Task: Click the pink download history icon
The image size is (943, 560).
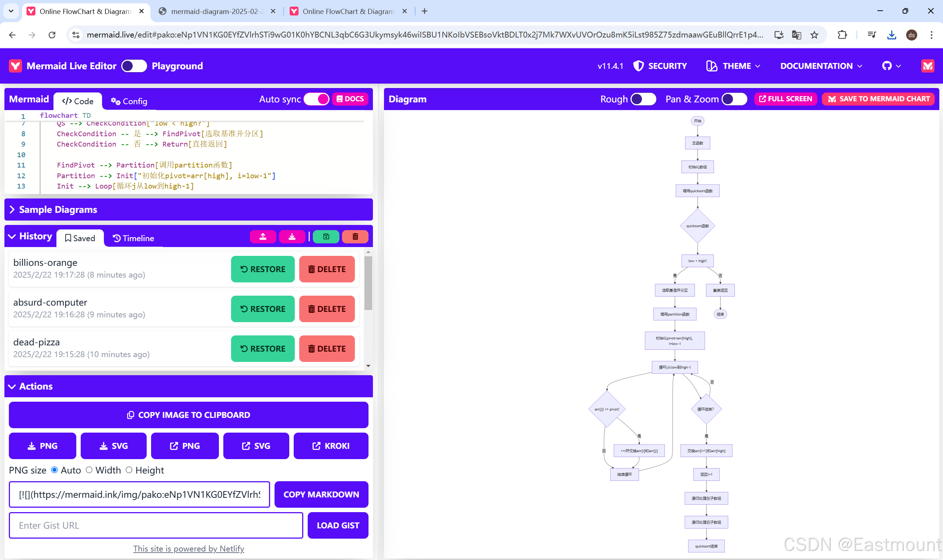Action: point(291,237)
